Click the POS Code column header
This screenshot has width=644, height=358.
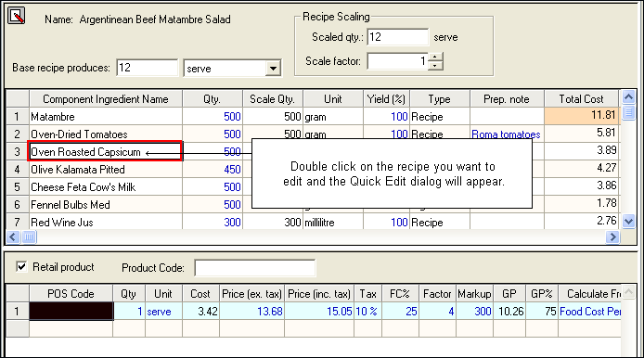coord(71,294)
